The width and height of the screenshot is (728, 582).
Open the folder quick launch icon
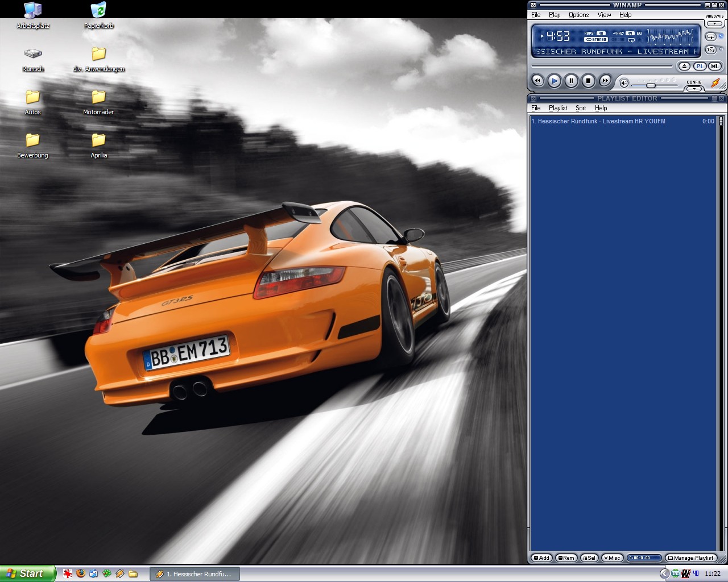pos(133,573)
